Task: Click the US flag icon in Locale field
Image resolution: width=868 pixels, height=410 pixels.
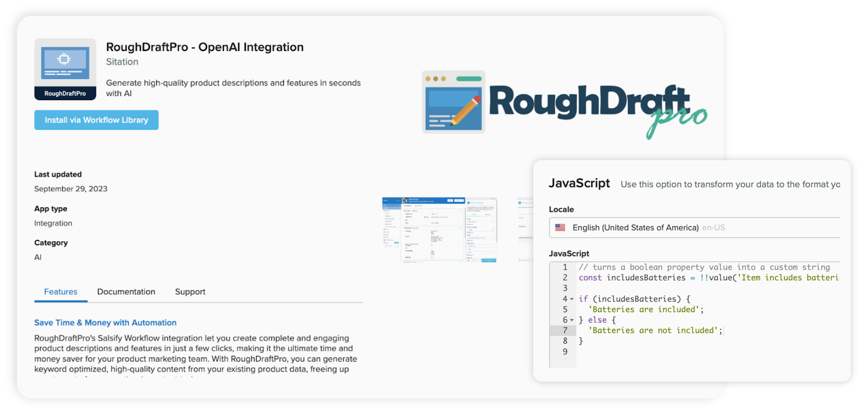Action: pos(560,227)
